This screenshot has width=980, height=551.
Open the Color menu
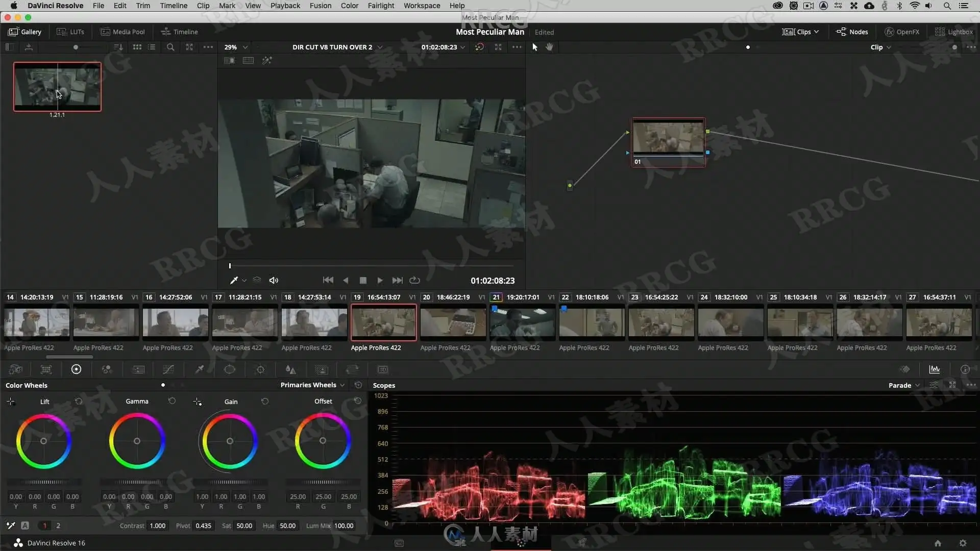350,6
